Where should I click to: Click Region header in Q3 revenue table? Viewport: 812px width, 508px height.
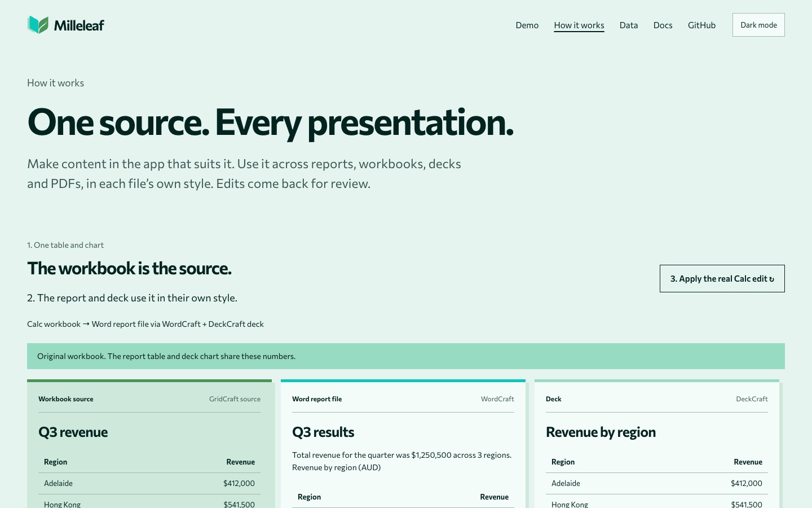click(x=55, y=462)
